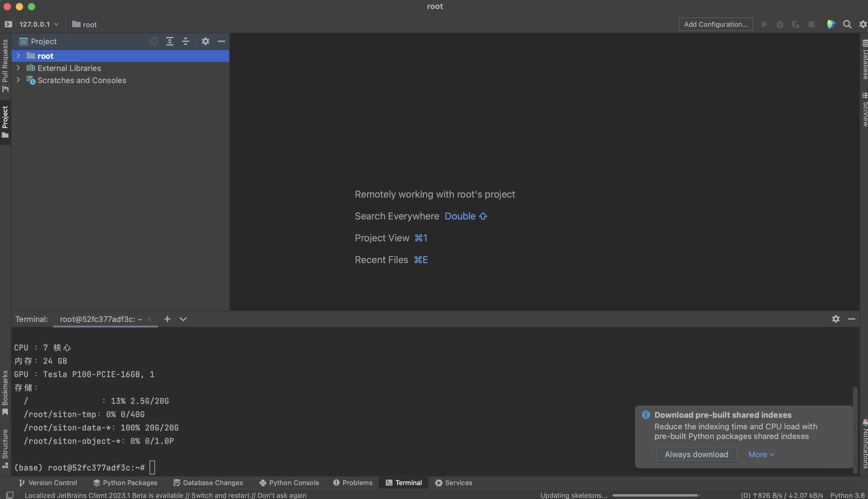Open Search Everywhere magnifier icon

[847, 24]
